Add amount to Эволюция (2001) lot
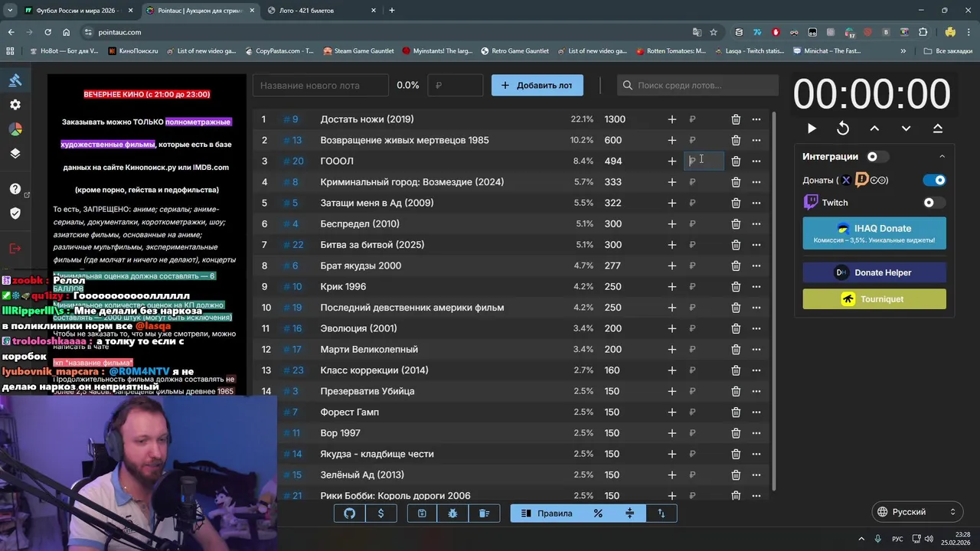Image resolution: width=980 pixels, height=551 pixels. (x=671, y=328)
